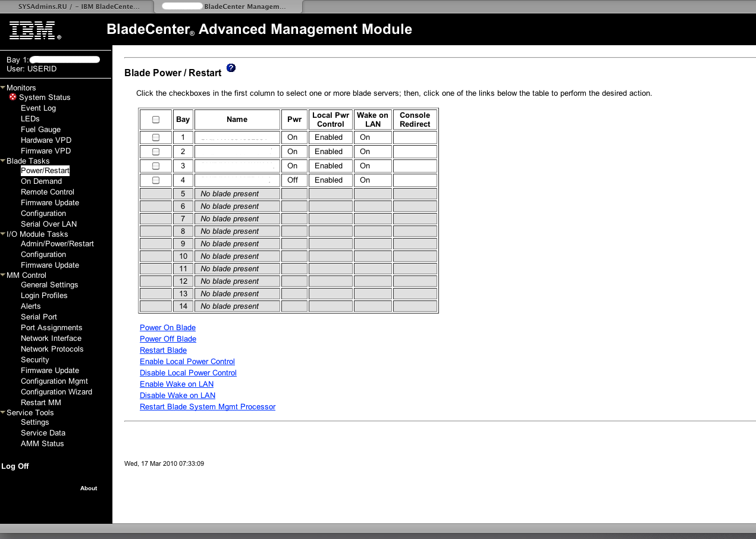Open Network Protocols settings
The height and width of the screenshot is (539, 756).
click(52, 349)
